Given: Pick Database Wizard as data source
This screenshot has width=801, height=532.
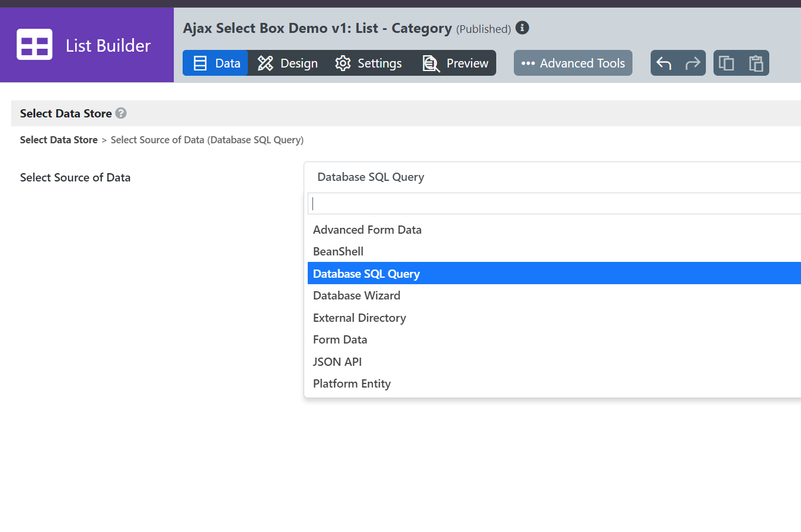Looking at the screenshot, I should tap(356, 295).
